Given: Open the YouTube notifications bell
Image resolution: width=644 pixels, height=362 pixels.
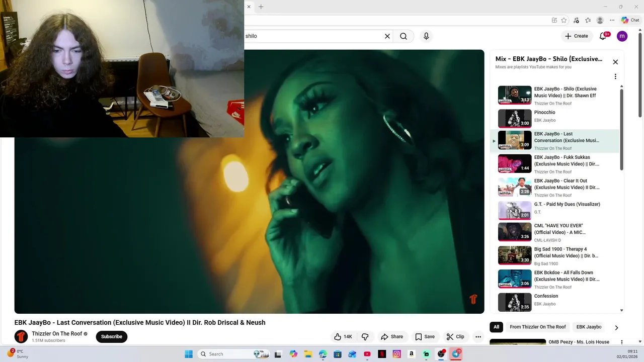Looking at the screenshot, I should (x=603, y=36).
